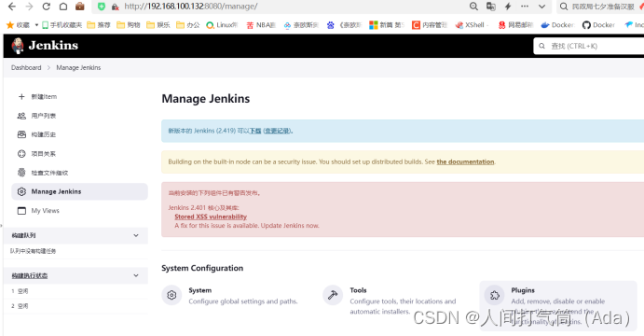Click the browser back arrow

tap(12, 7)
